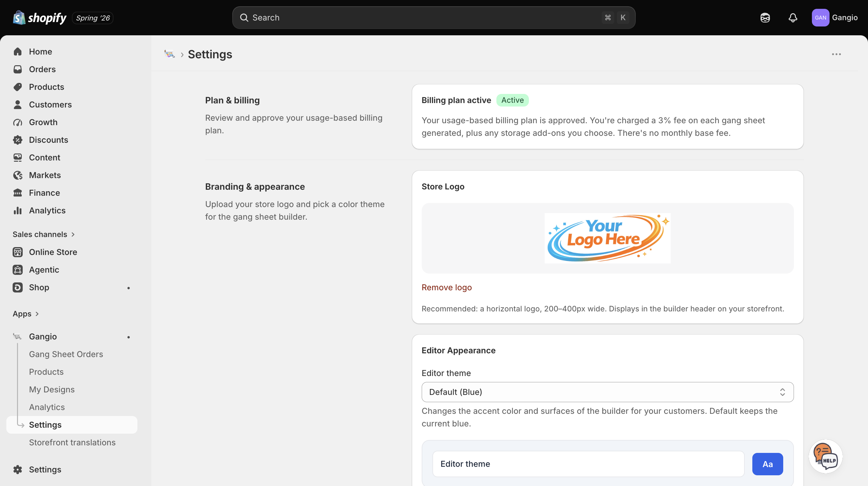The width and height of the screenshot is (868, 486).
Task: Click the Your Logo Here thumbnail
Action: 607,238
